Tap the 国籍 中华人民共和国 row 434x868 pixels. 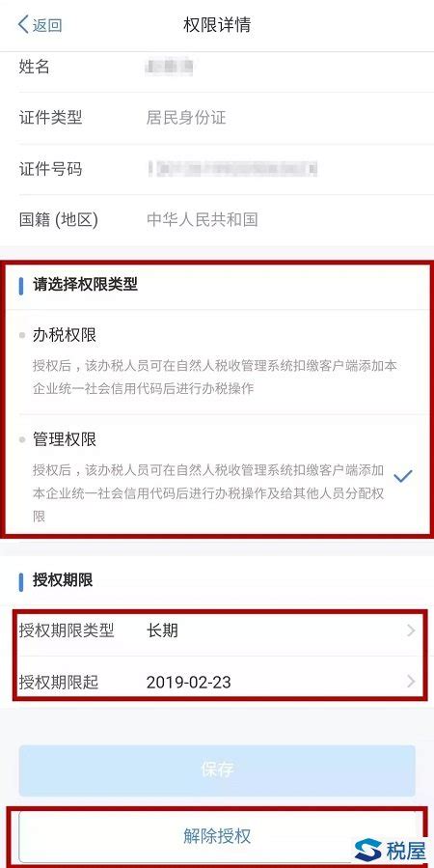click(226, 220)
